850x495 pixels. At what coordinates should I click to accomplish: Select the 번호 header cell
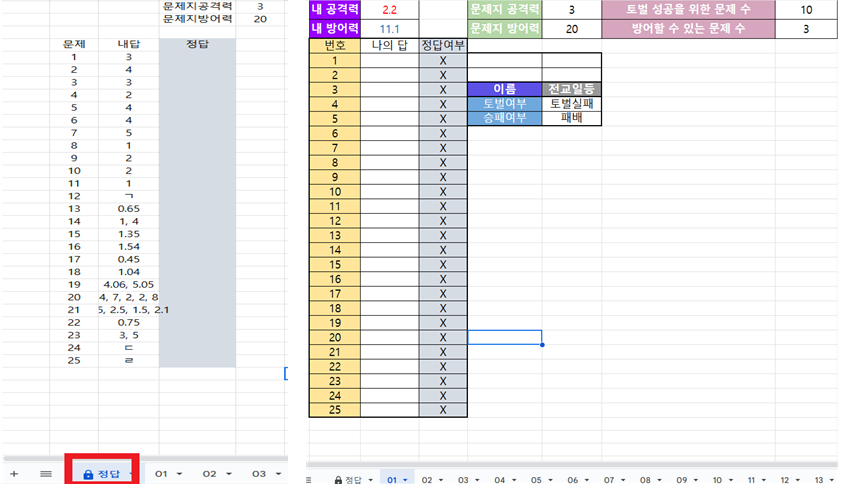[334, 46]
